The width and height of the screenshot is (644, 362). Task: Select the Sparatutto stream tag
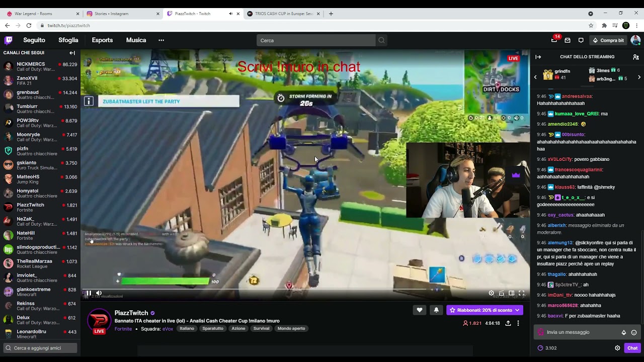coord(213,329)
